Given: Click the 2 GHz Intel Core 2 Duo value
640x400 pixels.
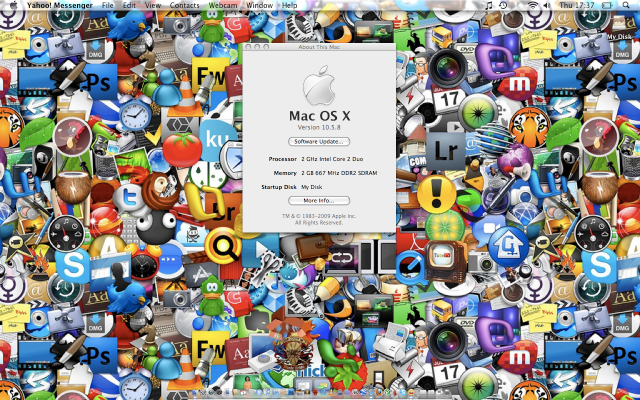Looking at the screenshot, I should (x=332, y=159).
